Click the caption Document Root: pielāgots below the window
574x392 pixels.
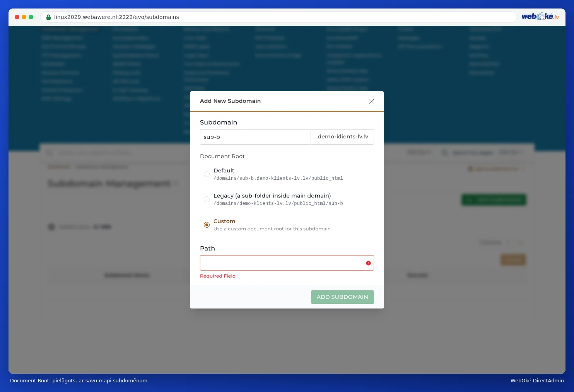(x=79, y=380)
